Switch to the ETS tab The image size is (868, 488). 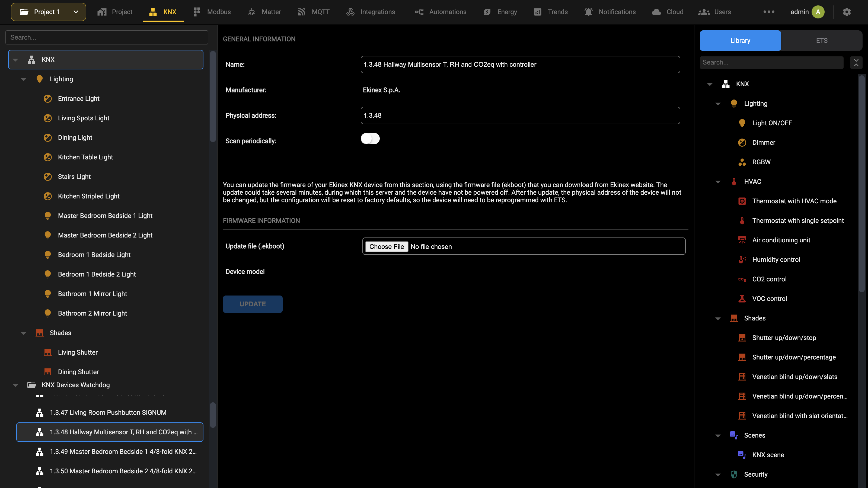[822, 40]
